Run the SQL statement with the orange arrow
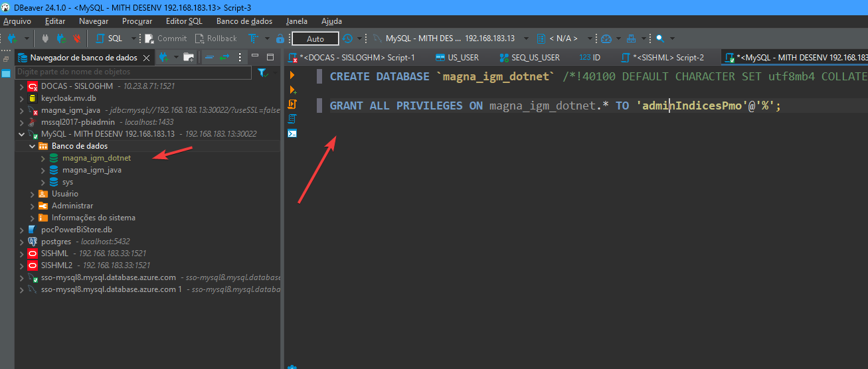The image size is (868, 369). coord(292,75)
